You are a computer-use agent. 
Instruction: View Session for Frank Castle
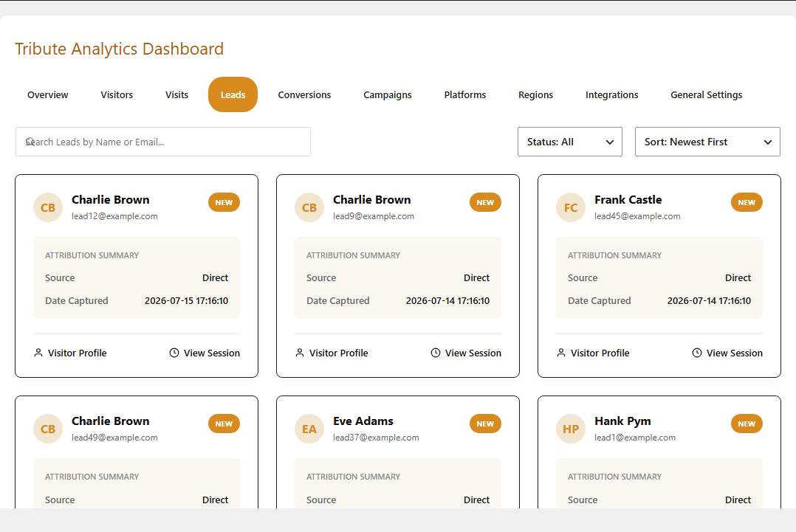(x=727, y=353)
